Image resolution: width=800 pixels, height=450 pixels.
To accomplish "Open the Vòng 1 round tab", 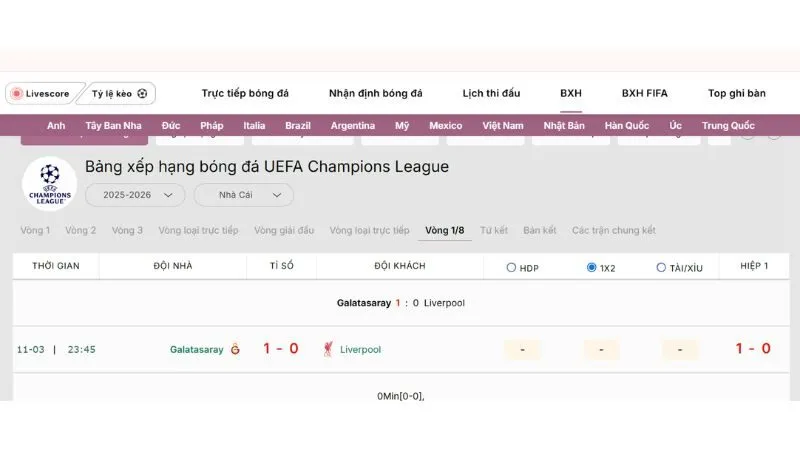I will (35, 230).
